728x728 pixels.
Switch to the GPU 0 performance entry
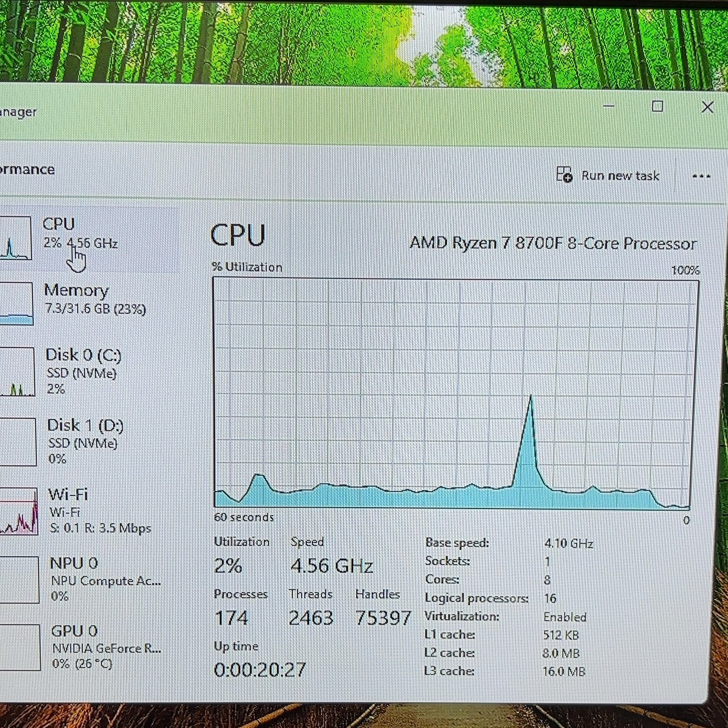click(x=87, y=646)
